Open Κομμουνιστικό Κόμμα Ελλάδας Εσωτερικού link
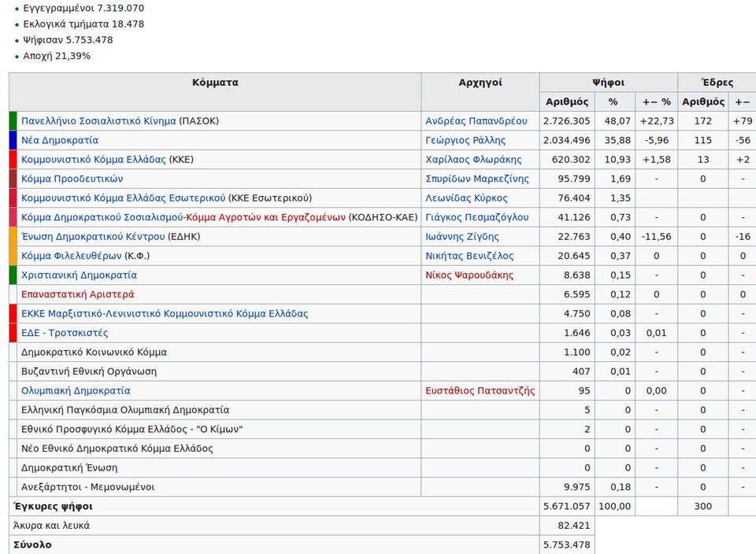 [x=123, y=198]
